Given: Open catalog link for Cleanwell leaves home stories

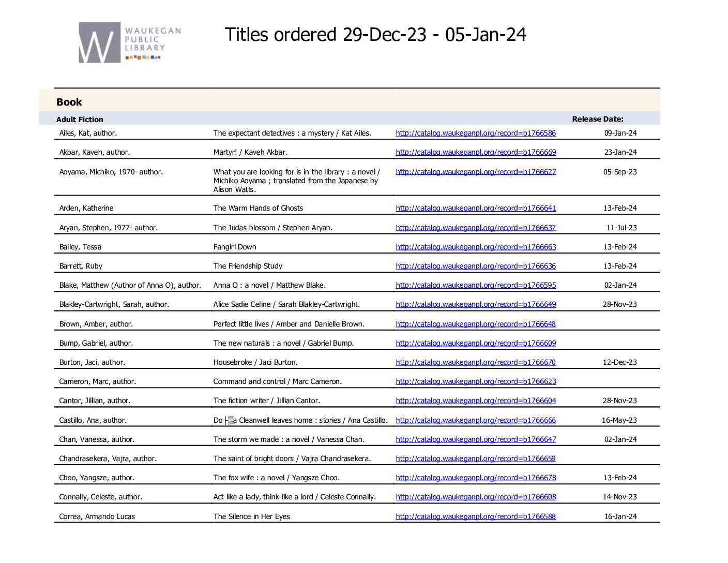Looking at the screenshot, I should pos(476,420).
